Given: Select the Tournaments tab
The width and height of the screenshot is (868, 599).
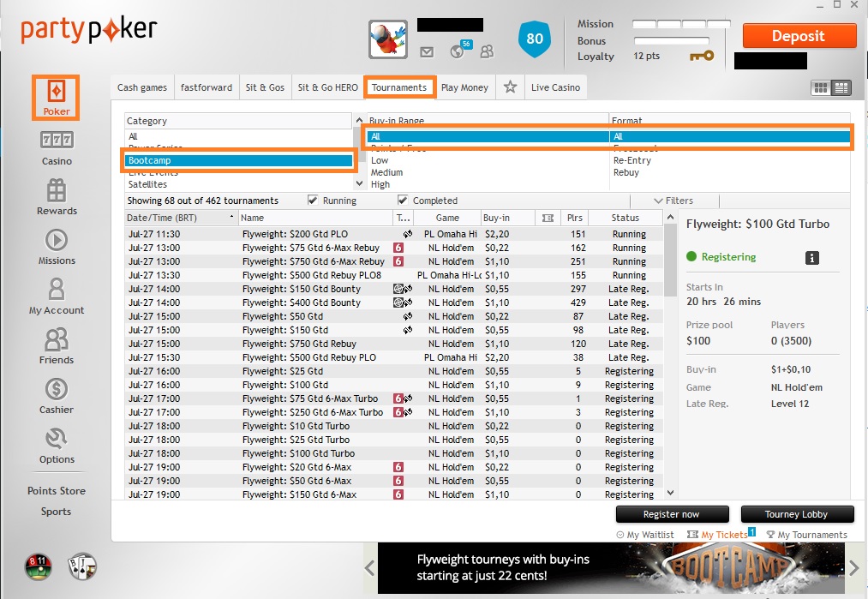Looking at the screenshot, I should (x=399, y=87).
